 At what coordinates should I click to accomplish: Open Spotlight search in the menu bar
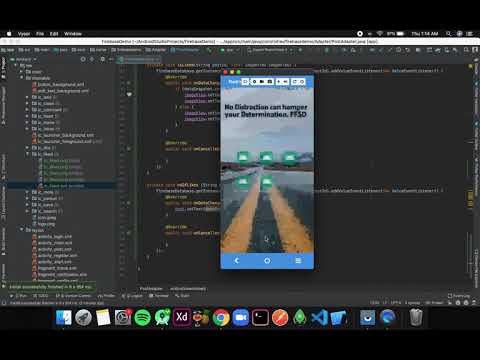(x=449, y=34)
